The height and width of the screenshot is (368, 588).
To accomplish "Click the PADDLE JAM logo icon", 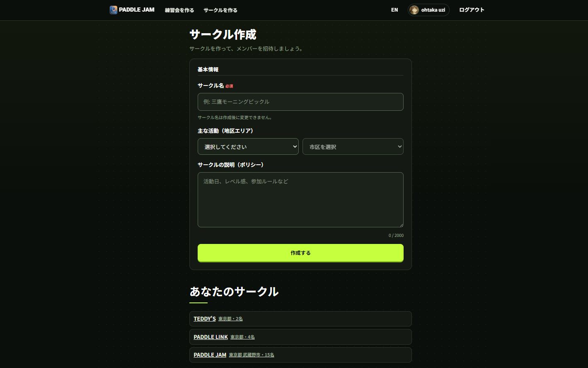I will (x=114, y=10).
